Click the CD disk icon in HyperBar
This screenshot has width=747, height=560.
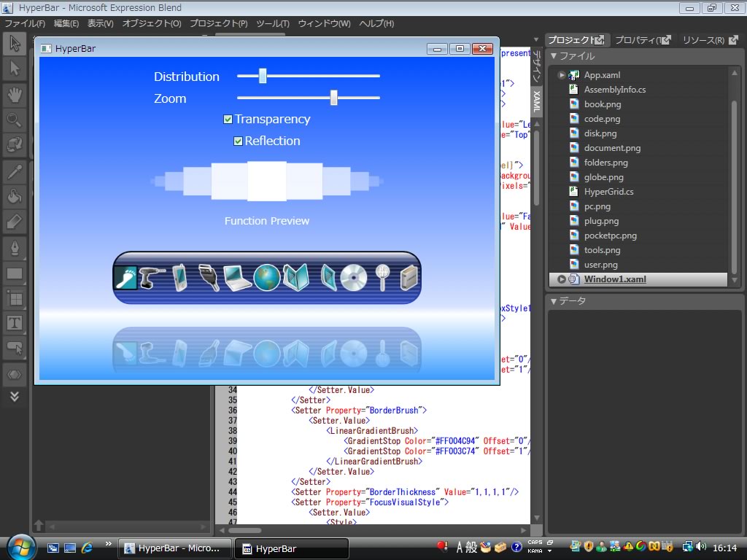(354, 278)
